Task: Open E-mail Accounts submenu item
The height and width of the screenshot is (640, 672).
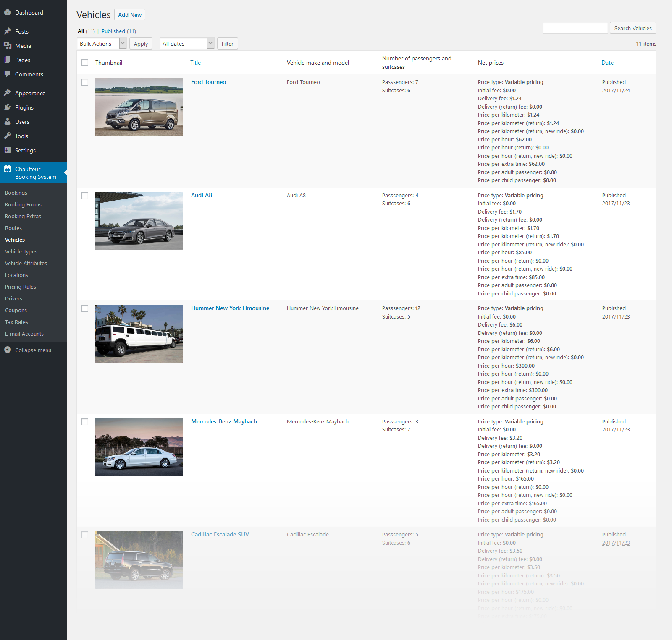Action: coord(24,334)
